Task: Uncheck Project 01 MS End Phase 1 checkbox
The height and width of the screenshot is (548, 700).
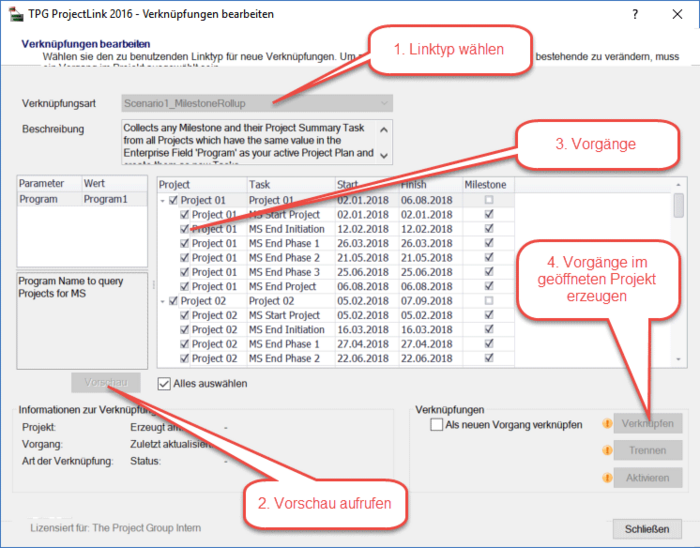Action: point(184,243)
